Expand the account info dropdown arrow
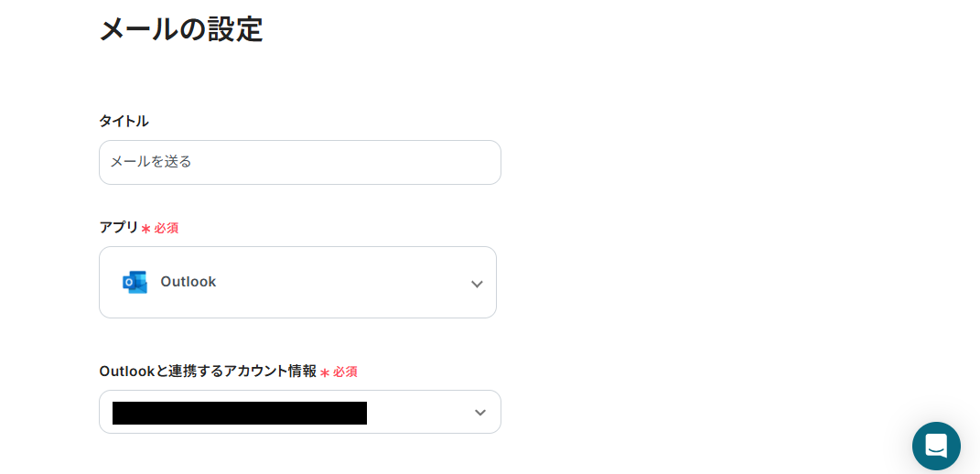 [x=480, y=413]
